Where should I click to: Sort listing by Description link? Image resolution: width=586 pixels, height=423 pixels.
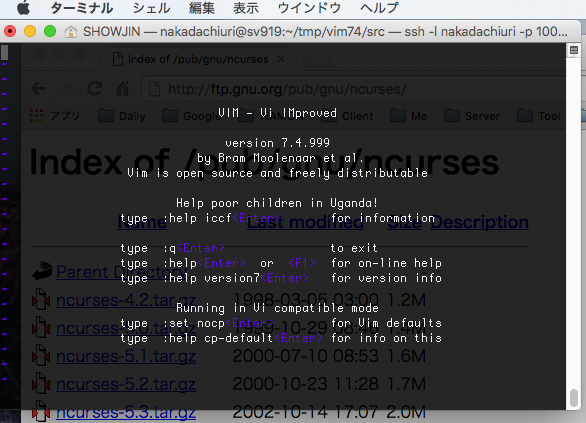[x=479, y=223]
